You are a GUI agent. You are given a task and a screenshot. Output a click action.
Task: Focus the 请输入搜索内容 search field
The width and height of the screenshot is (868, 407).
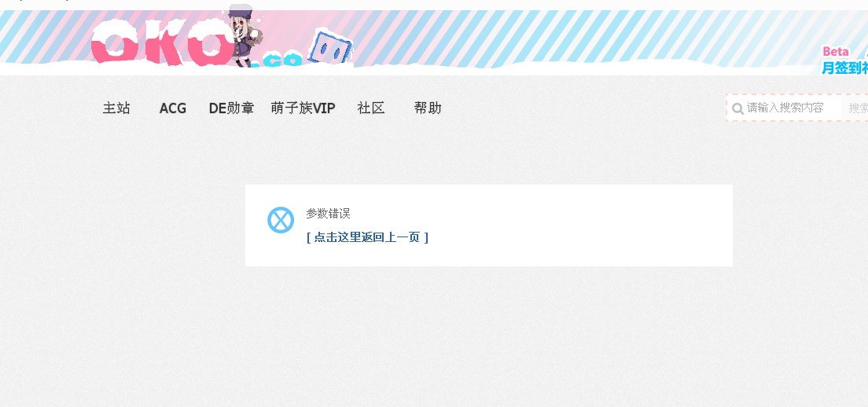coord(785,108)
